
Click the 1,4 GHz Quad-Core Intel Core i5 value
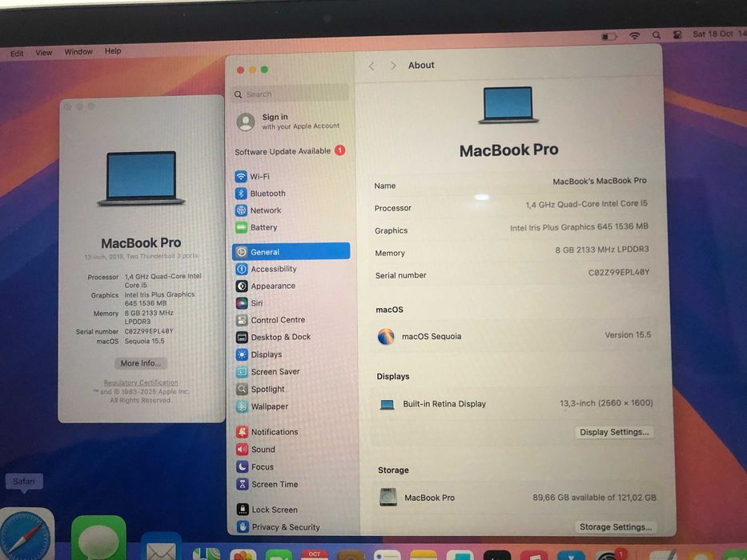(x=586, y=204)
